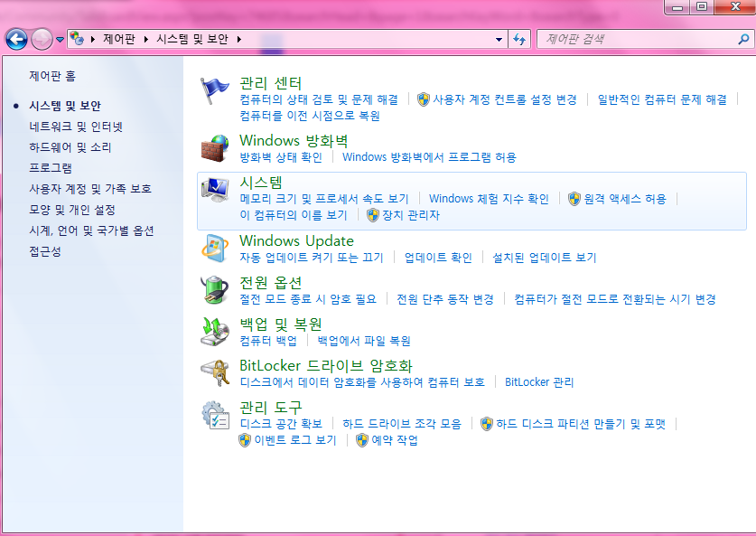Open the 백업 및 복원 icon
The image size is (756, 536).
click(215, 332)
